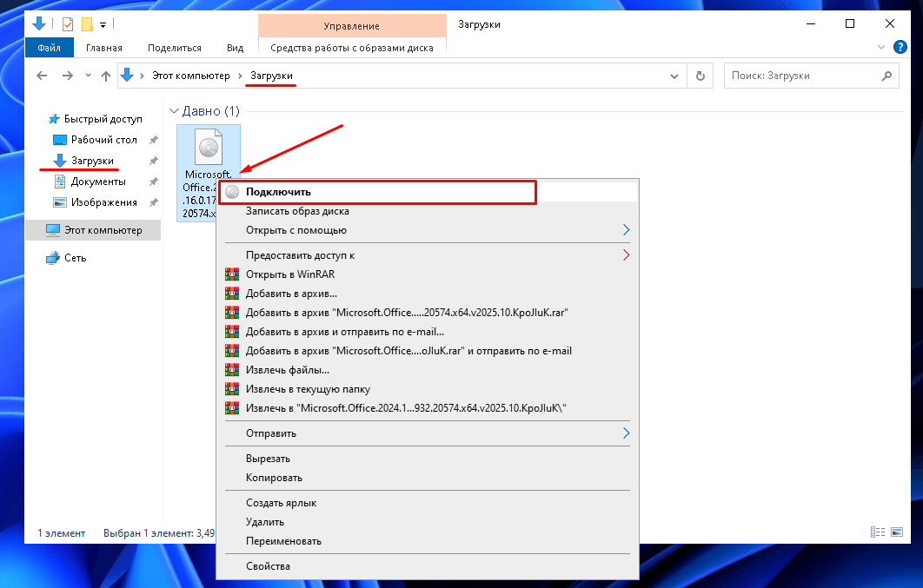Collapse the ribbon with the chevron
This screenshot has width=923, height=588.
tap(881, 47)
